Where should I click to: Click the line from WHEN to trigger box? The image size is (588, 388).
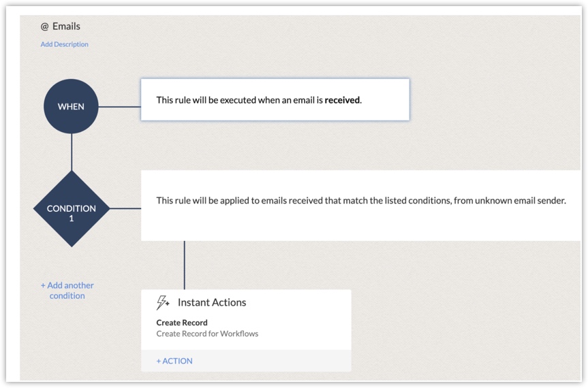point(119,107)
